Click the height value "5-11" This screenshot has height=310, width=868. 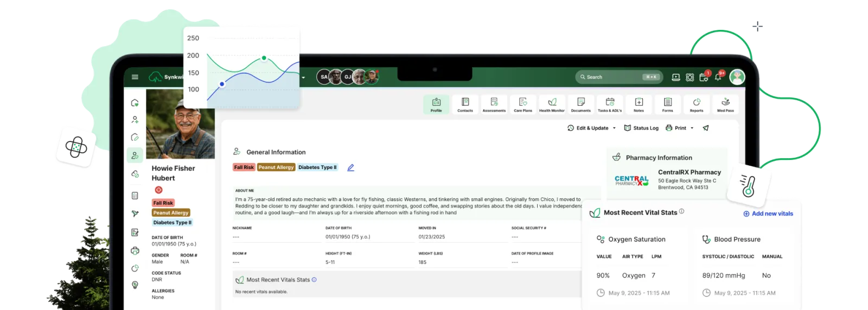click(330, 262)
